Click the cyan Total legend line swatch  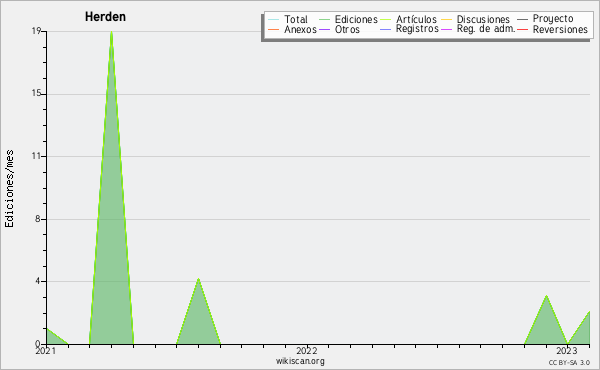(274, 19)
